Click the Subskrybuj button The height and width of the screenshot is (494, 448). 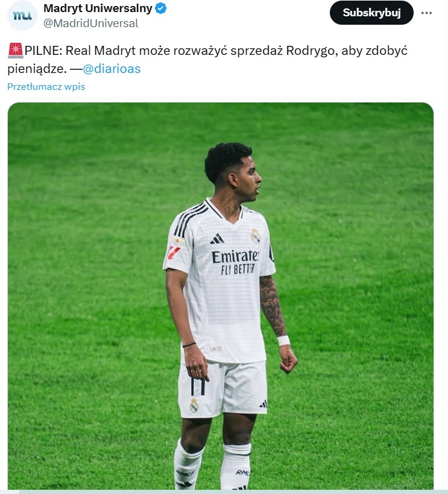click(371, 13)
